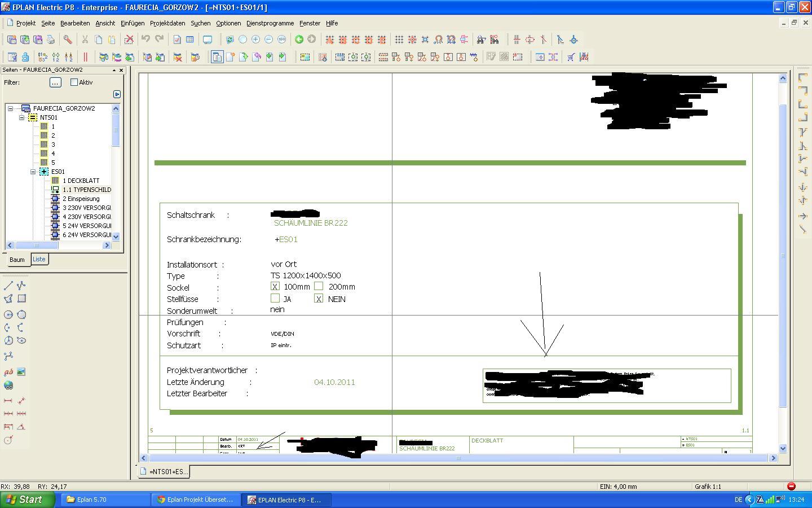
Task: Click the red double-bar icon
Action: (86, 57)
